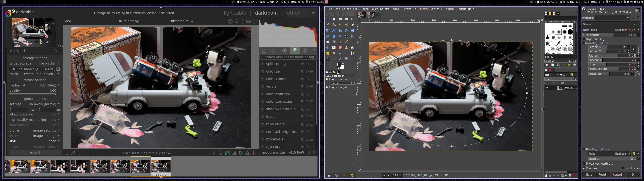
Task: Activate the Heal tool bandage icon
Action: pyautogui.click(x=328, y=53)
